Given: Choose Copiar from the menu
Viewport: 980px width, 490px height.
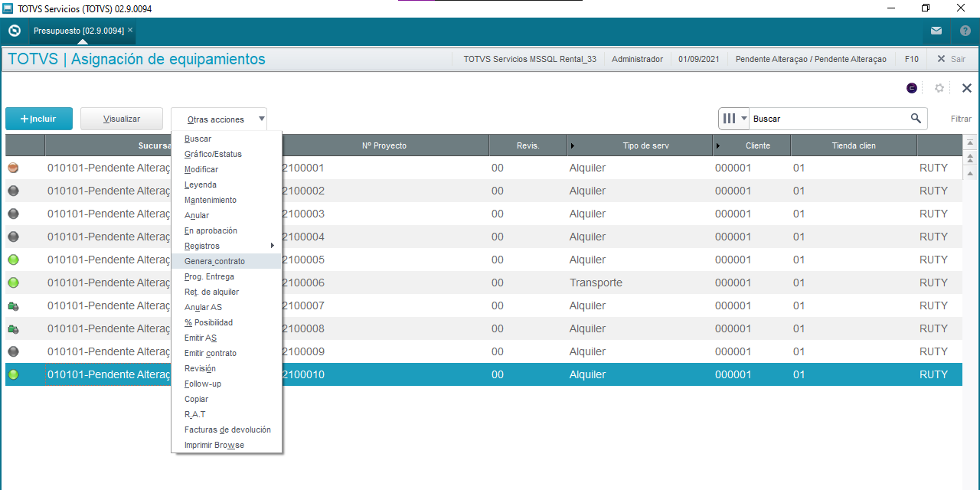Looking at the screenshot, I should pos(227,399).
